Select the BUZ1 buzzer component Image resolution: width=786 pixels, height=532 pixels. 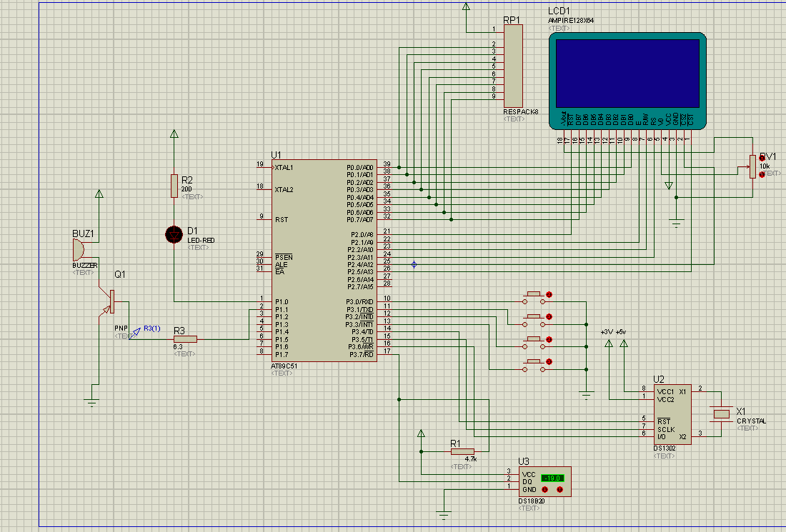point(78,249)
